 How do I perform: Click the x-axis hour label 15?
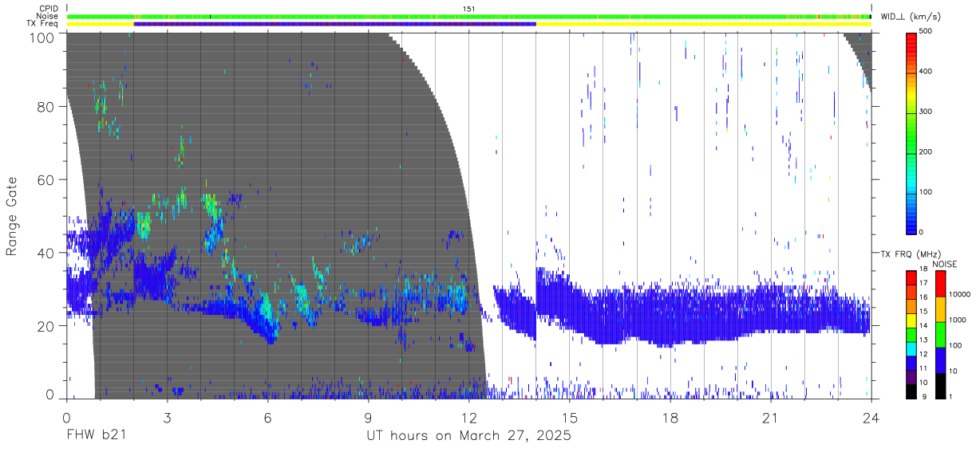570,417
